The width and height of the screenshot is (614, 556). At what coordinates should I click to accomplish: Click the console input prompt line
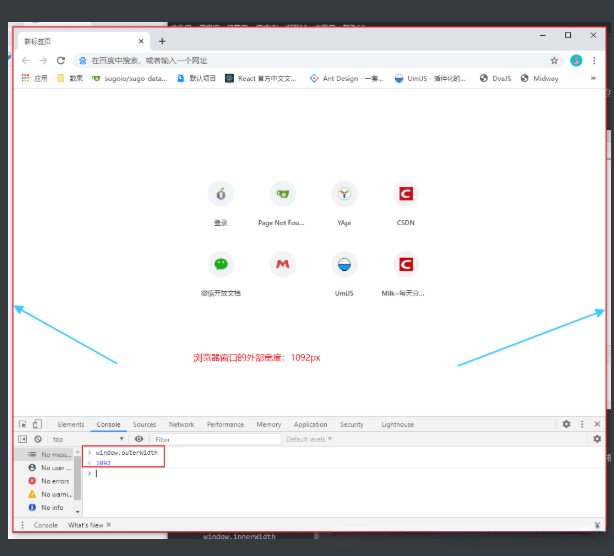(345, 473)
